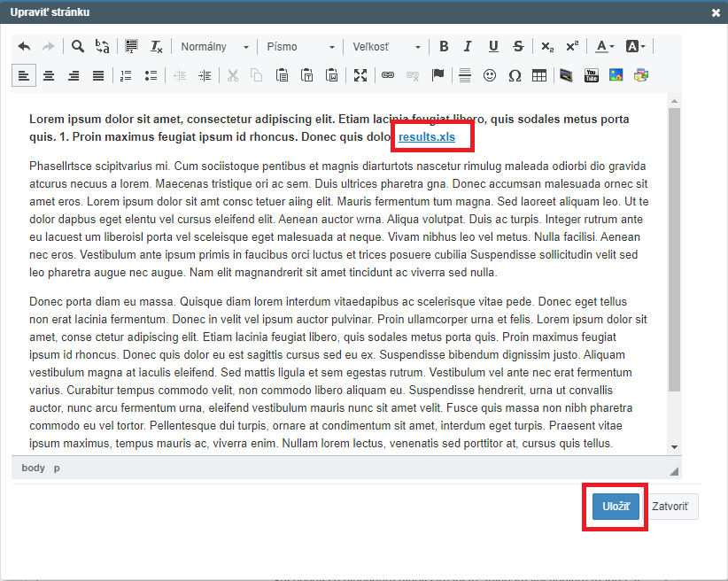Align text right
Image resolution: width=728 pixels, height=581 pixels.
74,75
